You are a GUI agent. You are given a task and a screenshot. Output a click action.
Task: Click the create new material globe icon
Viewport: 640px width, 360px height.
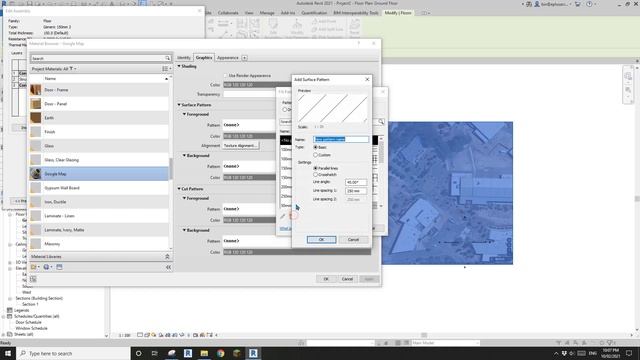coord(46,267)
